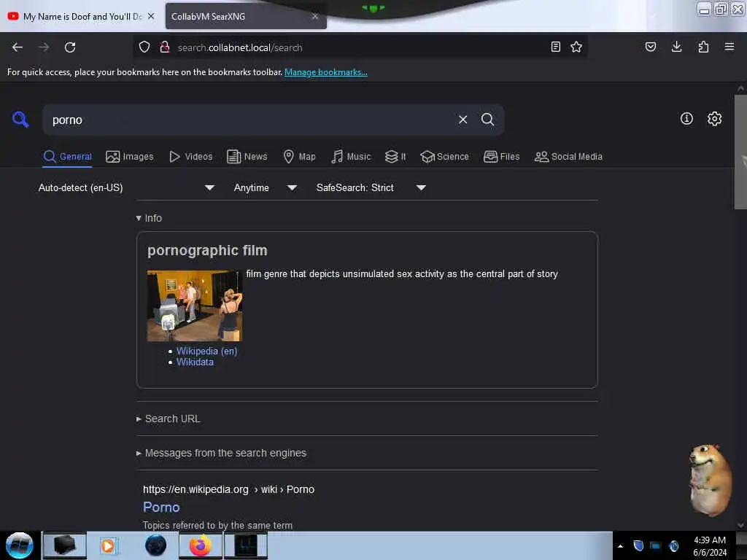
Task: Click the shield icon in system tray
Action: pos(638,545)
